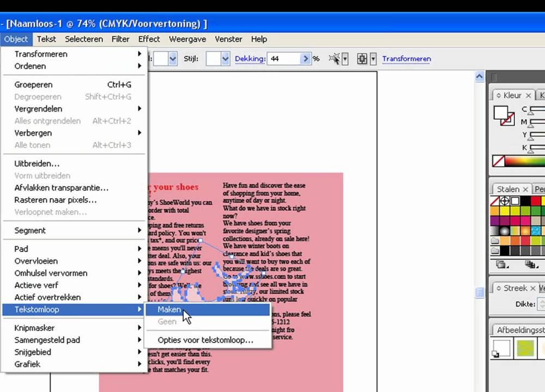Open the Weergave menu
The width and height of the screenshot is (545, 392).
187,39
